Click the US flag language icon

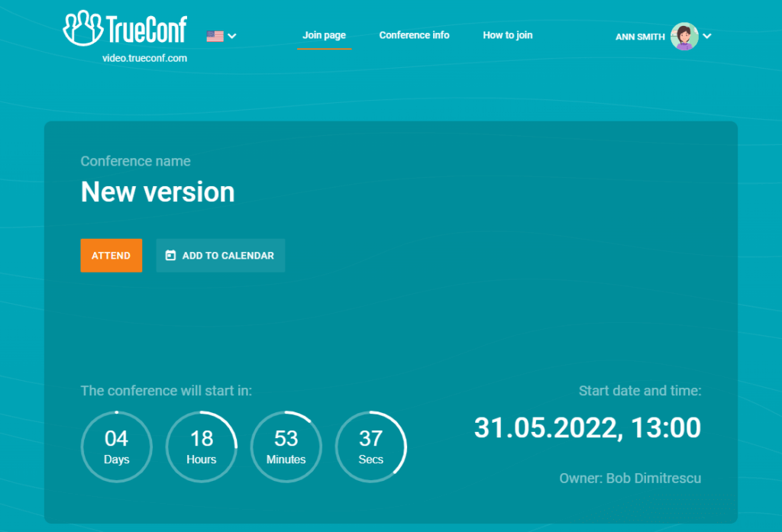click(213, 35)
